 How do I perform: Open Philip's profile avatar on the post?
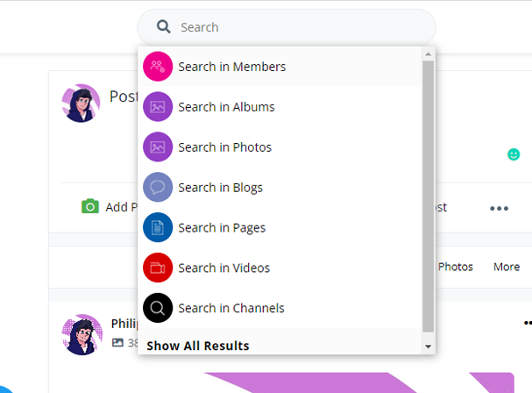click(x=82, y=334)
